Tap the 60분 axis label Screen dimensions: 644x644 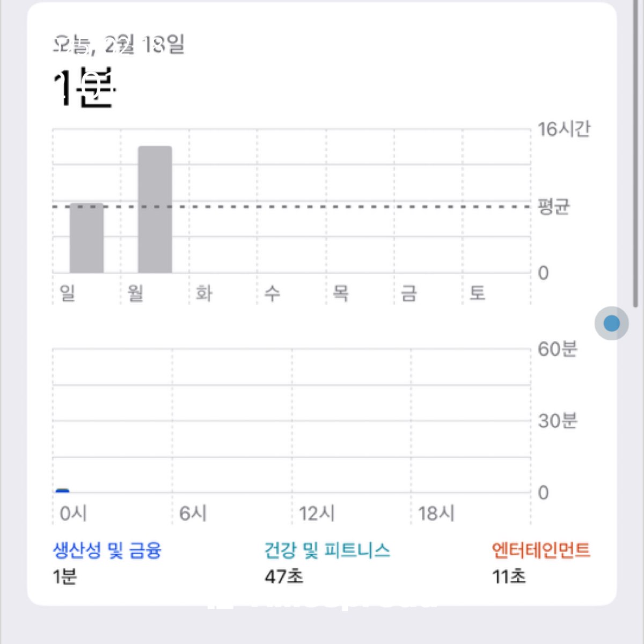point(557,349)
